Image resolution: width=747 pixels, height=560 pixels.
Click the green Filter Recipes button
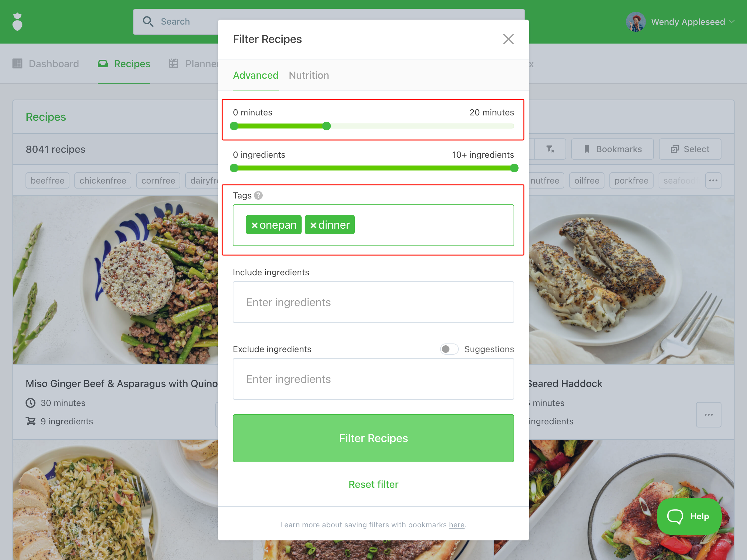pyautogui.click(x=373, y=438)
